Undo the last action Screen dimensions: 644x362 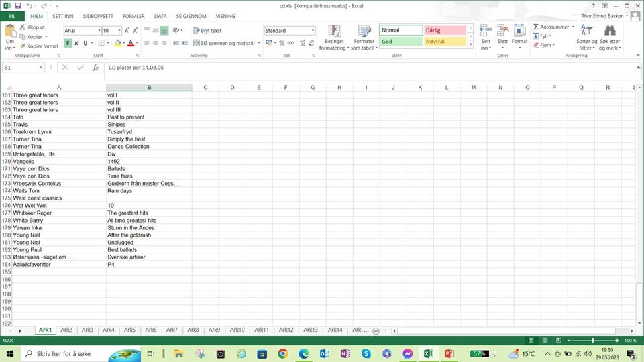[29, 6]
